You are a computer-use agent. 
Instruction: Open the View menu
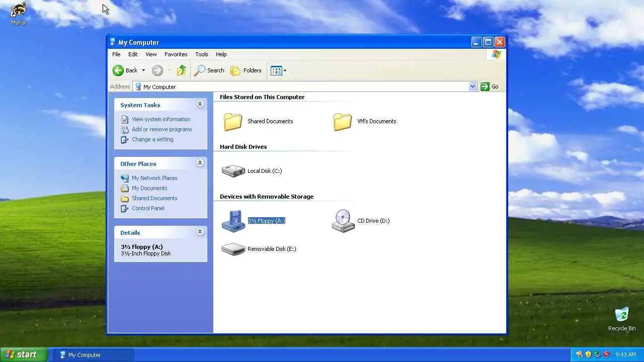pos(151,54)
